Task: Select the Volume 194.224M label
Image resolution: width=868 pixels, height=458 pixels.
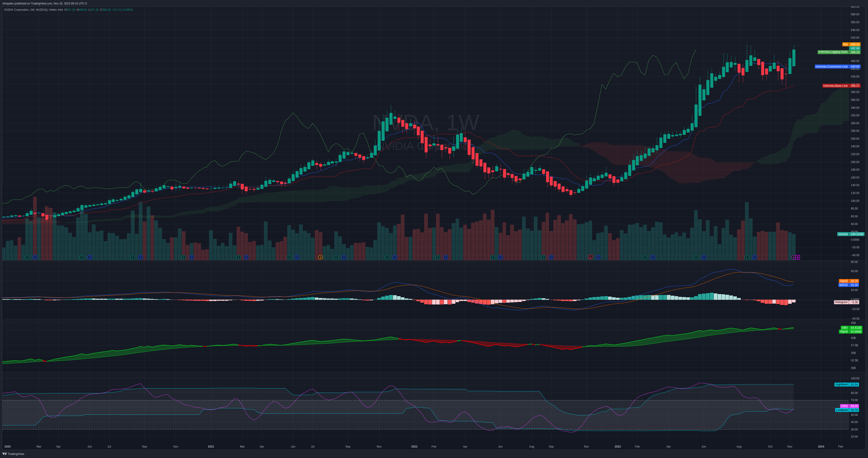Action: (850, 234)
